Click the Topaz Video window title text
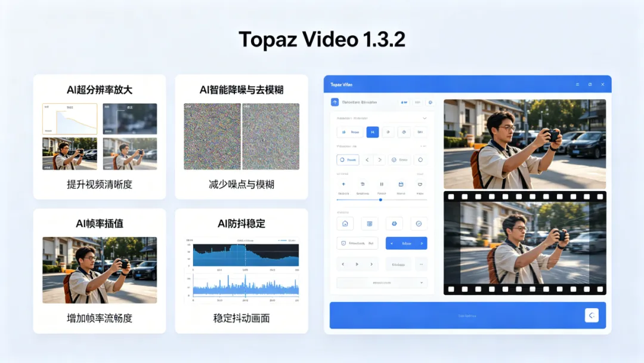The width and height of the screenshot is (644, 363). pyautogui.click(x=341, y=84)
